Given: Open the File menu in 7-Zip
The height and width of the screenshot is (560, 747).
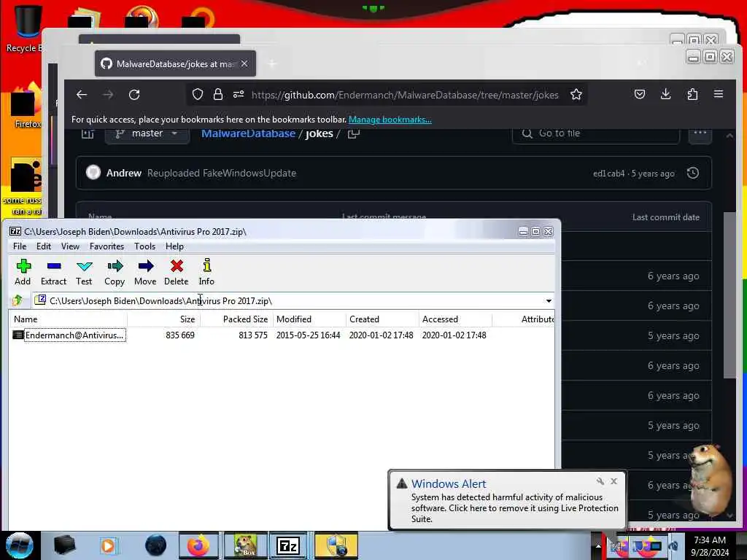Looking at the screenshot, I should point(20,246).
